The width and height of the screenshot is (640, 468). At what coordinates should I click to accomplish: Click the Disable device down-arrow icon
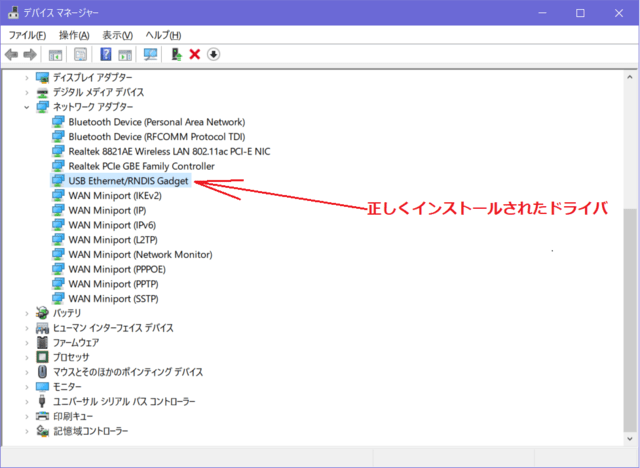point(213,54)
